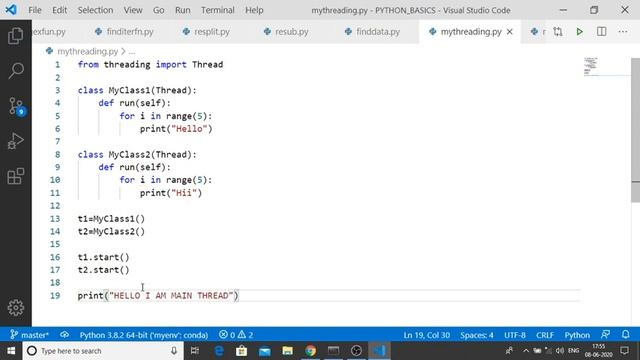
Task: Open the Edit menu
Action: tap(59, 10)
